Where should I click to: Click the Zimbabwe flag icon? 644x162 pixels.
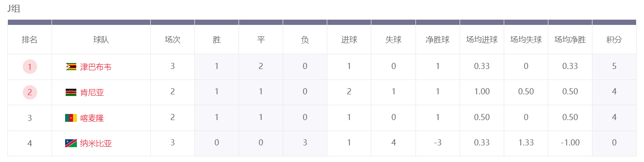pos(71,67)
